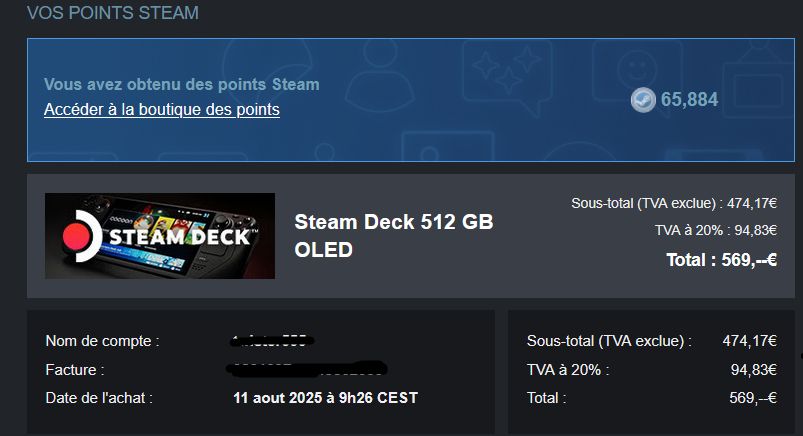Click the Steam points coin icon

pos(643,99)
